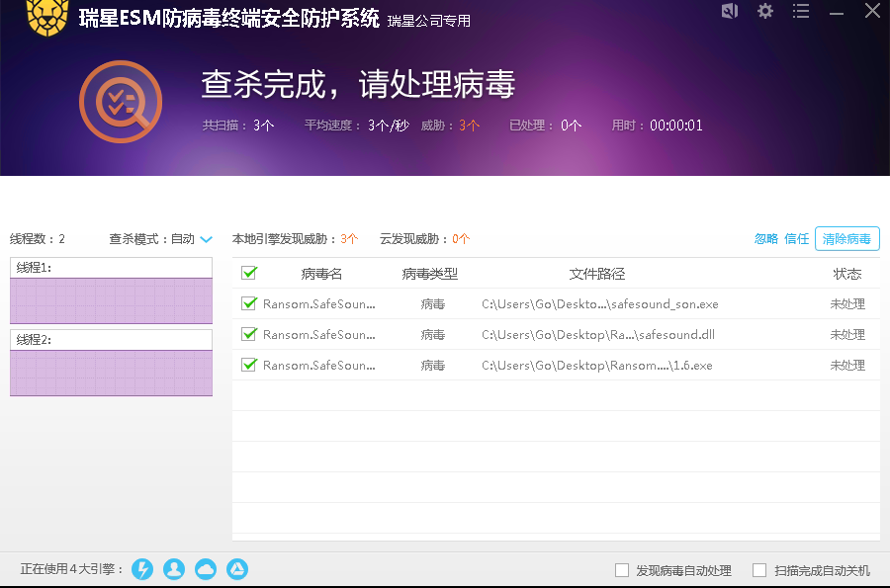Click the 查杀完成，请处理病毒 heading
This screenshot has height=588, width=890.
358,84
